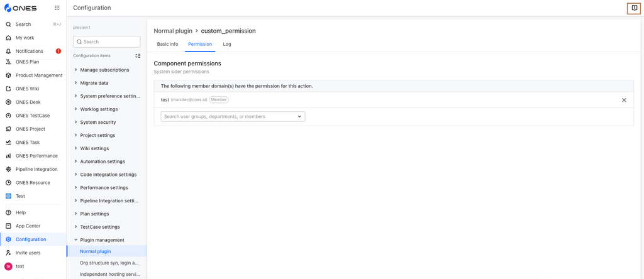Click the Member tag next to test
The image size is (644, 279).
point(219,100)
